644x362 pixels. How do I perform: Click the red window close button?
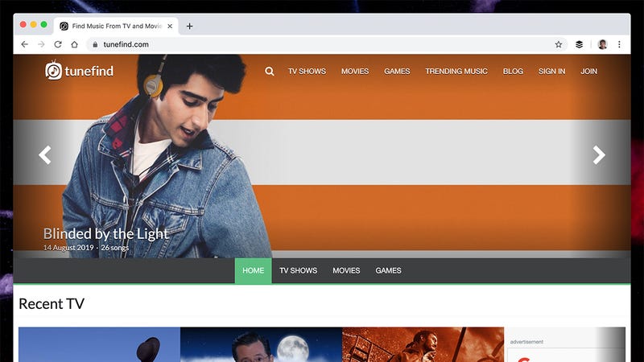(x=23, y=25)
